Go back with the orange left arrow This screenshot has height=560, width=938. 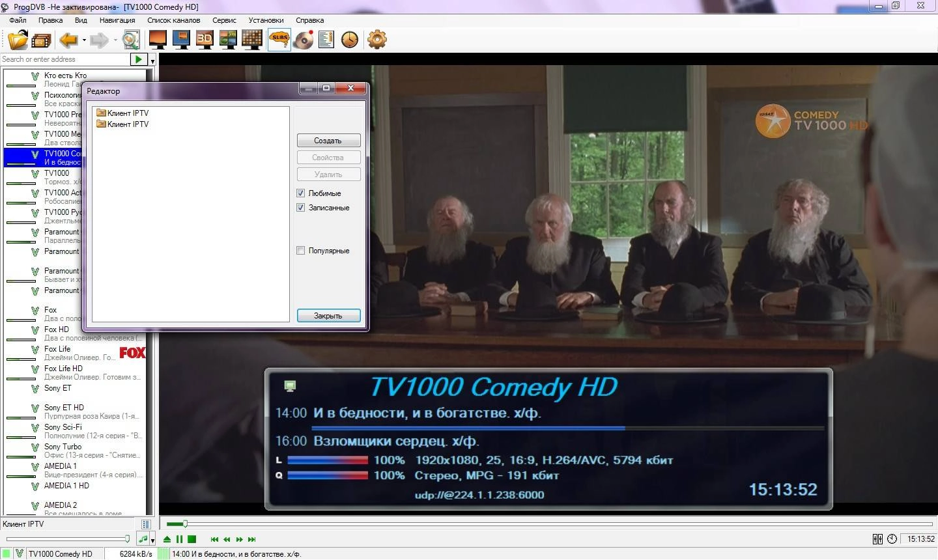68,40
